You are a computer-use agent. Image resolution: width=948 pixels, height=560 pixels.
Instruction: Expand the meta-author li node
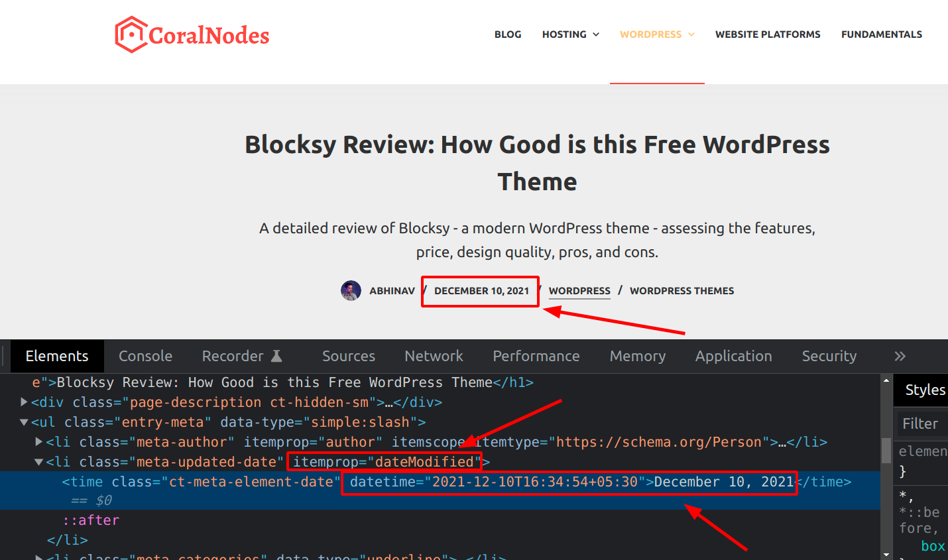coord(39,442)
